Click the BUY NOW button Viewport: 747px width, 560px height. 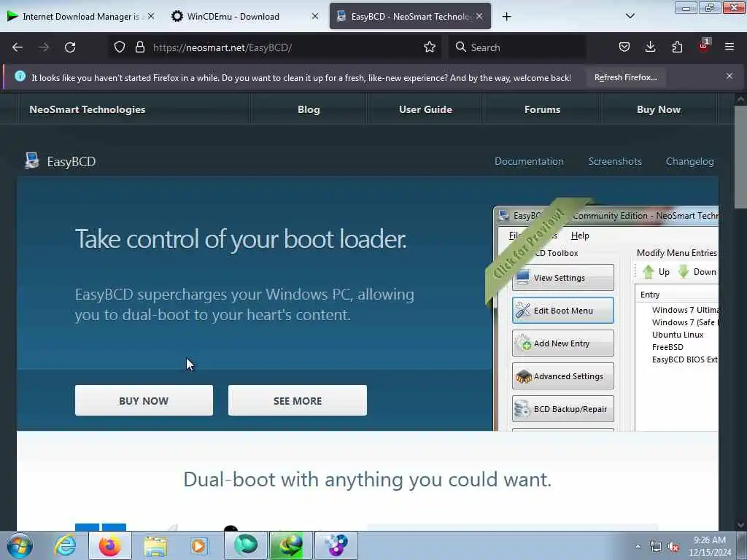tap(144, 400)
